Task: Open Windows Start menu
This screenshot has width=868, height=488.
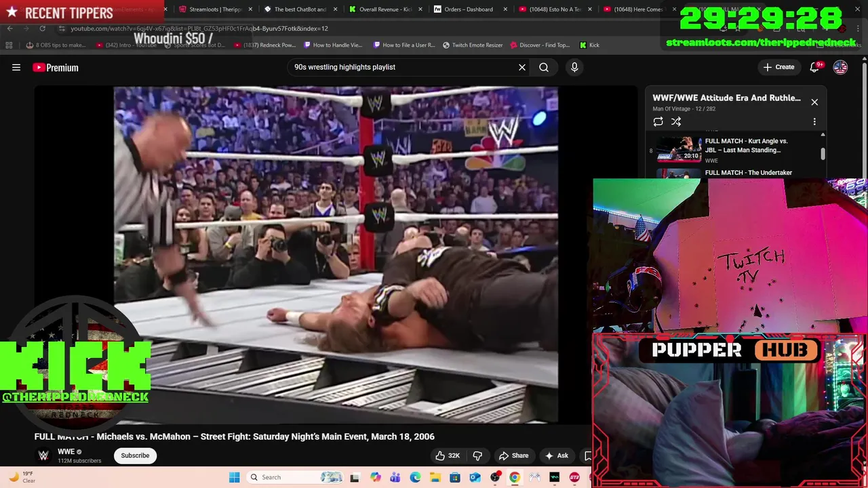Action: [x=234, y=477]
